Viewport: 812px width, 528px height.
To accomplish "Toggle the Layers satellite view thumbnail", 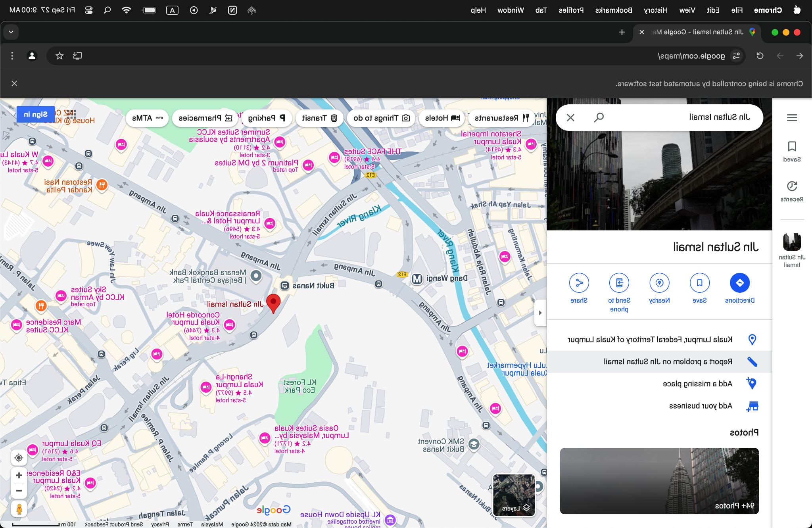I will click(514, 495).
